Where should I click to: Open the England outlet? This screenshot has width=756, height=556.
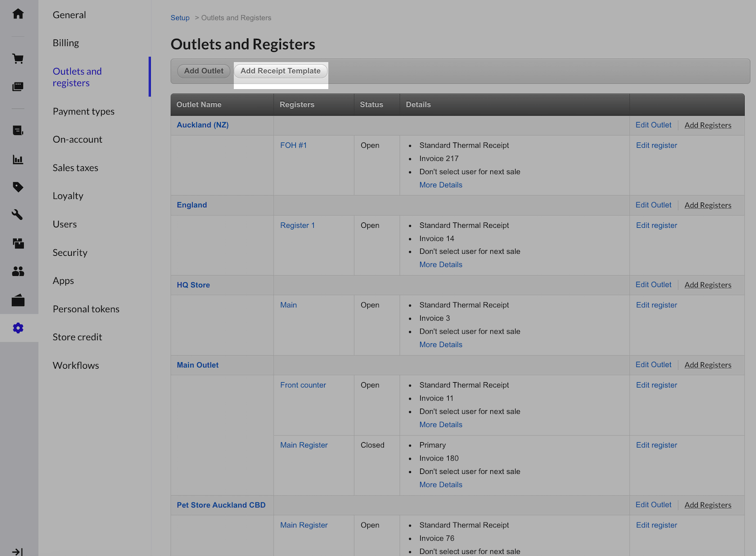[192, 205]
